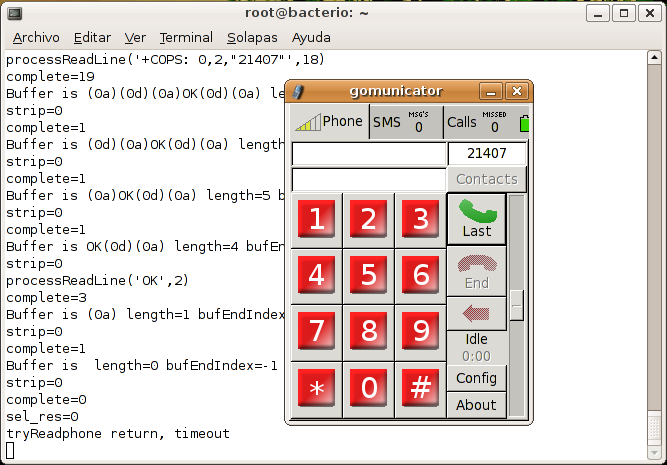Screen dimensions: 667x465
Task: Close the gomunicator window
Action: (x=517, y=91)
